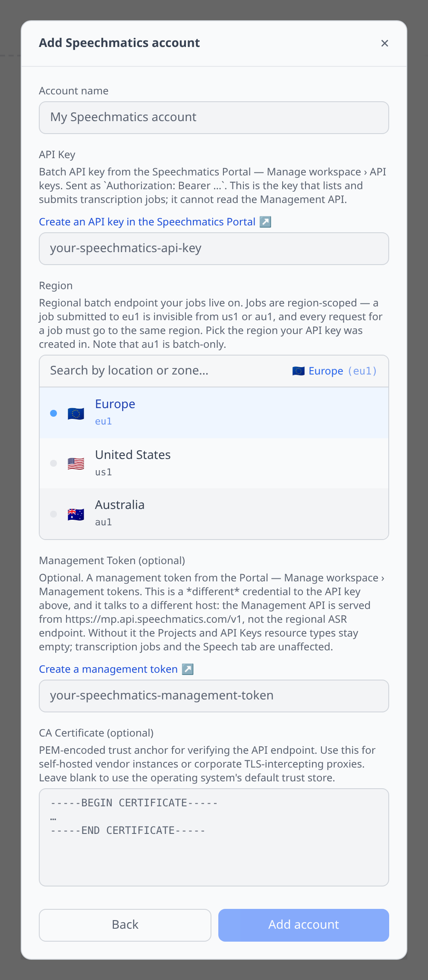Click the Account name label
Viewport: 428px width, 980px height.
point(74,91)
